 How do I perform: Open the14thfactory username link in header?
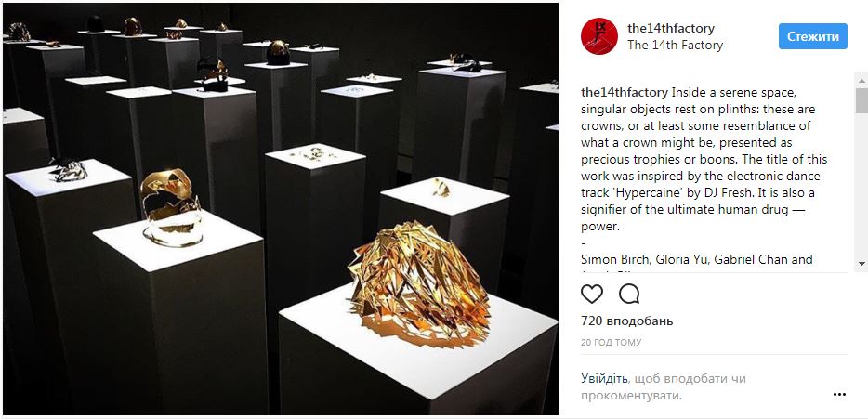(x=670, y=28)
